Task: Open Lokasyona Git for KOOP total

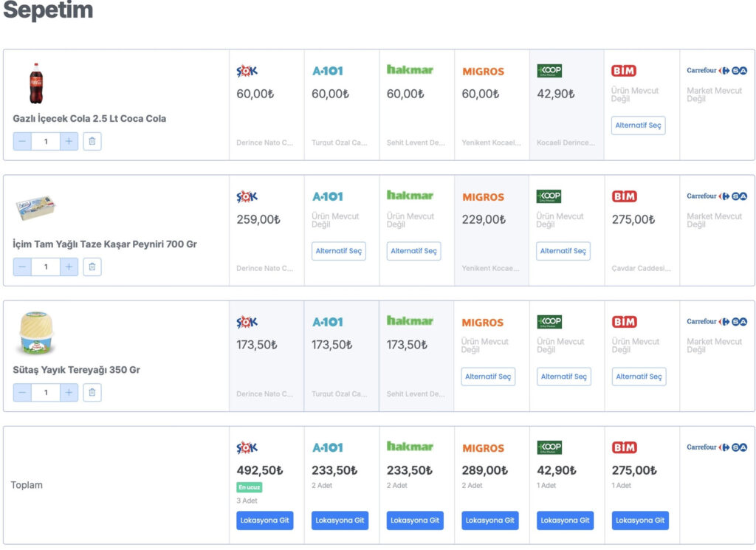Action: [x=565, y=520]
